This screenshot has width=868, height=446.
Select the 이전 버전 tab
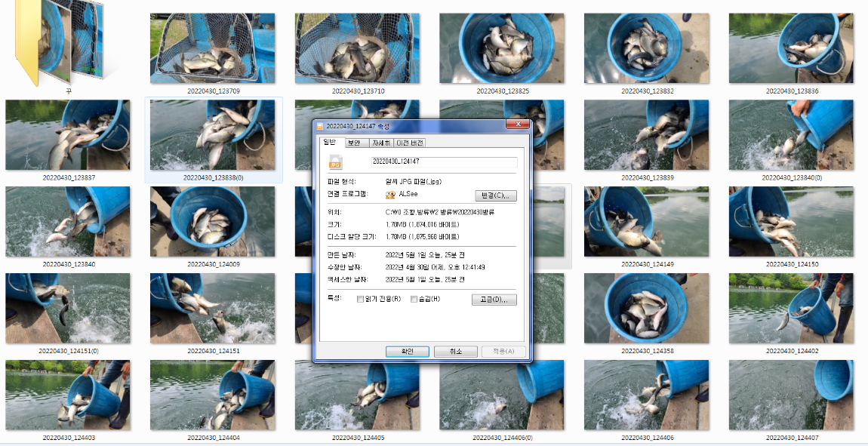[408, 143]
